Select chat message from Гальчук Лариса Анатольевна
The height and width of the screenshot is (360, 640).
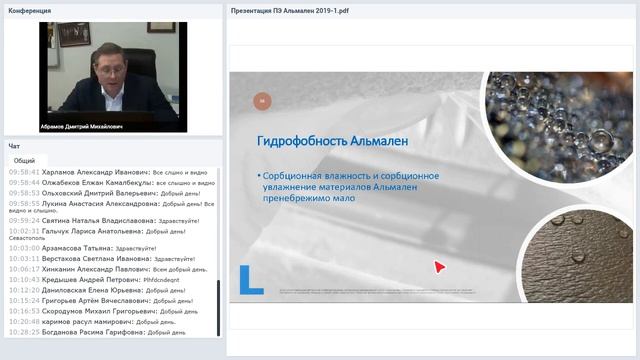click(x=97, y=234)
